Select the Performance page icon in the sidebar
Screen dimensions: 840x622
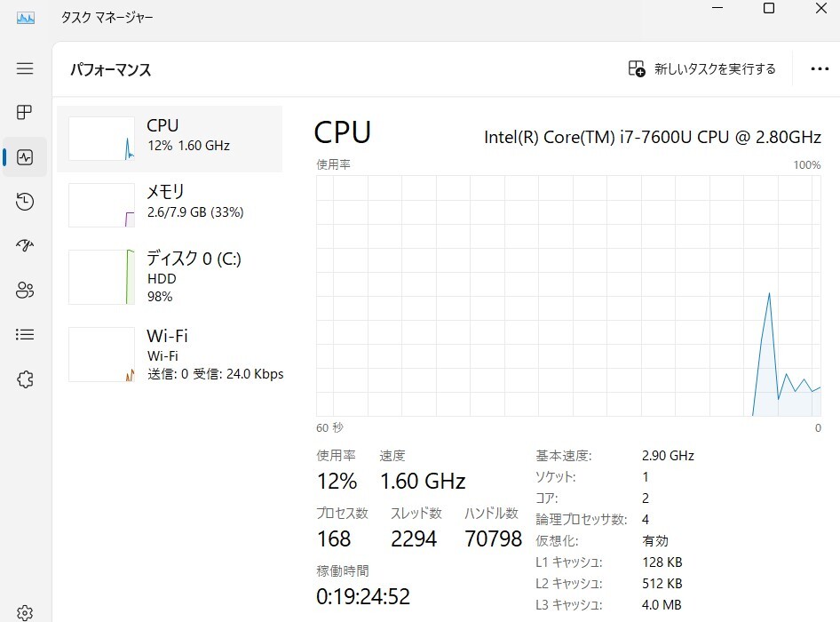click(25, 156)
